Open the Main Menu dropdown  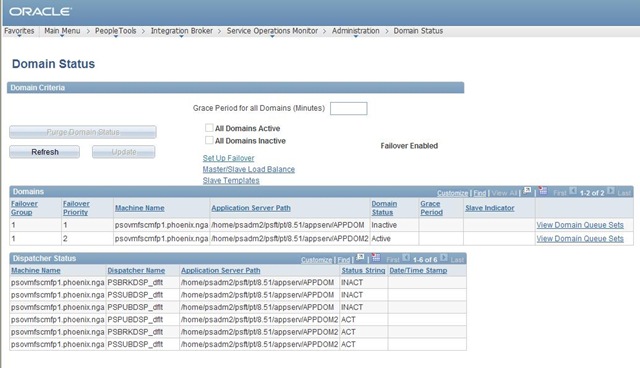(62, 31)
